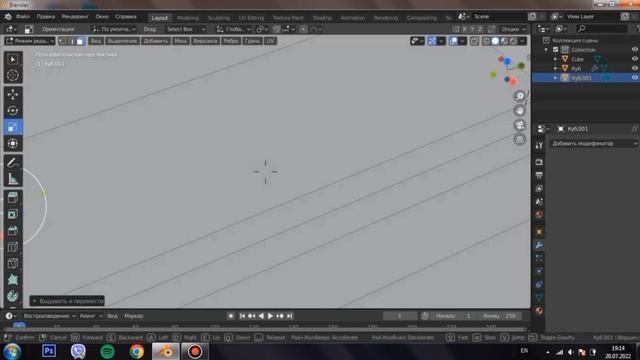
Task: Open the Кеинг keying dropdown
Action: coord(91,316)
